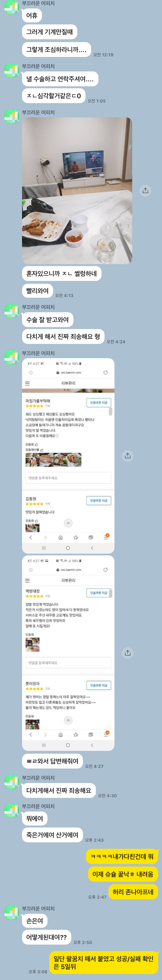
Task: Tap the 빨리와여 message bubble
Action: coord(37,291)
